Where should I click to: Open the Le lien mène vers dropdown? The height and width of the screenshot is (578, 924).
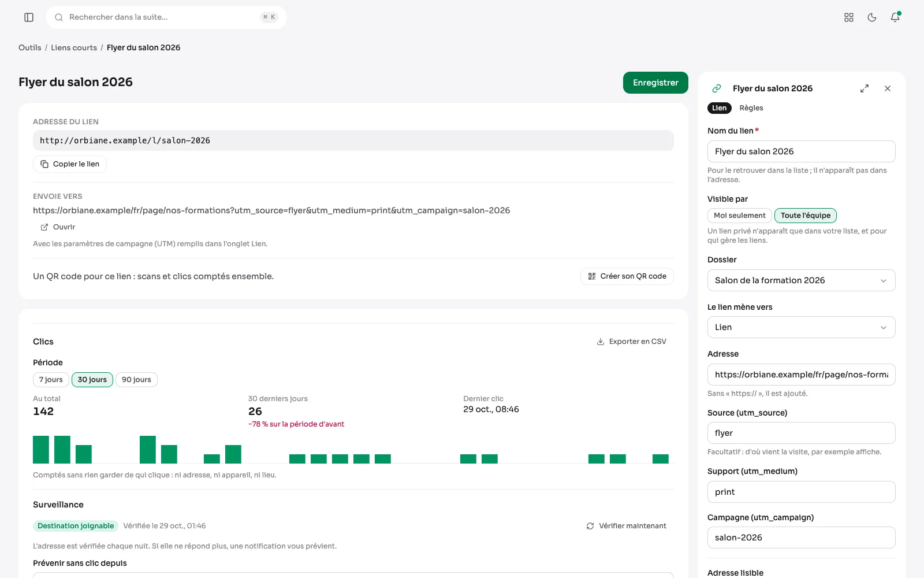(801, 327)
